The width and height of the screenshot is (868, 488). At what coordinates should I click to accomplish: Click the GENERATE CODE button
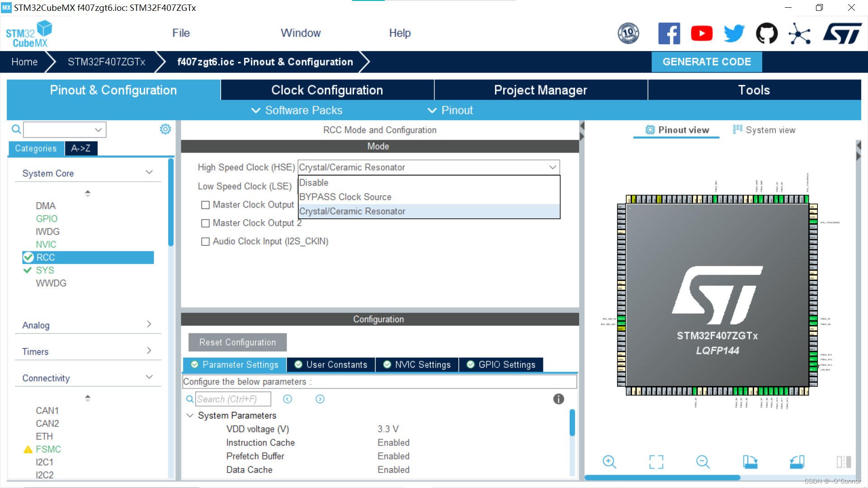pyautogui.click(x=707, y=62)
